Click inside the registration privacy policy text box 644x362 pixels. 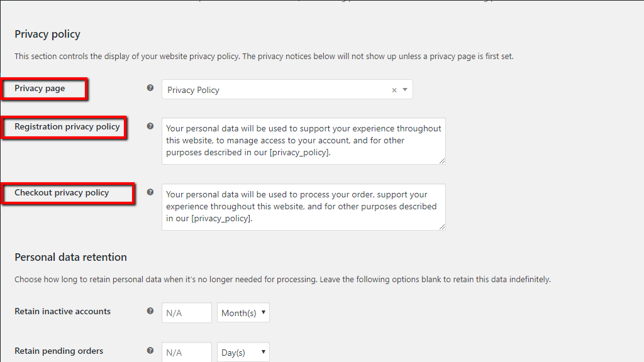304,140
